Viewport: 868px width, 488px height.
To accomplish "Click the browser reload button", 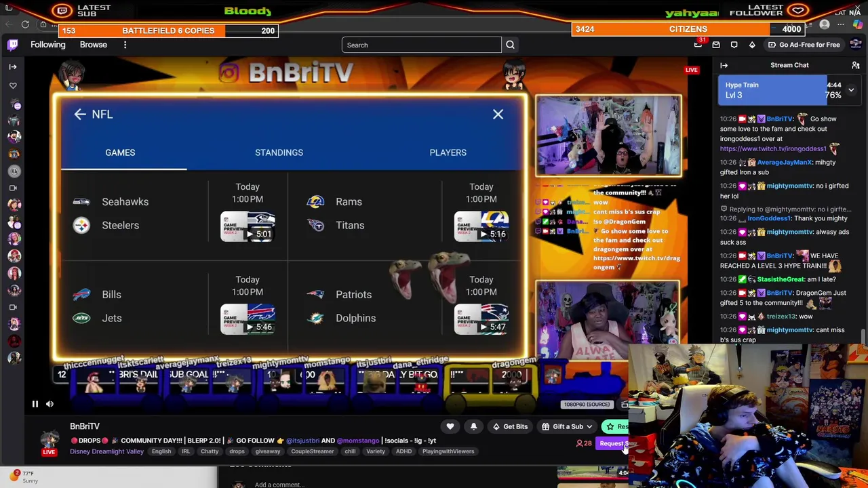I will [x=25, y=24].
